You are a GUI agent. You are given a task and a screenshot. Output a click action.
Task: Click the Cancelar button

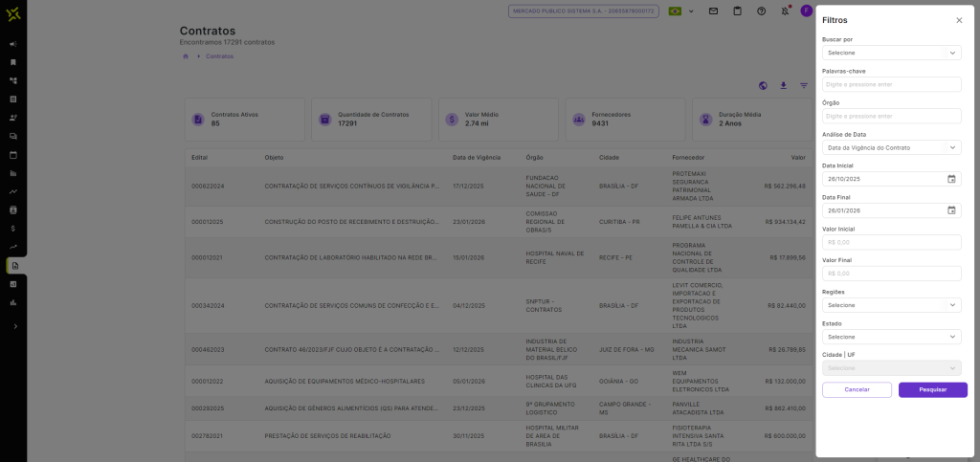857,390
